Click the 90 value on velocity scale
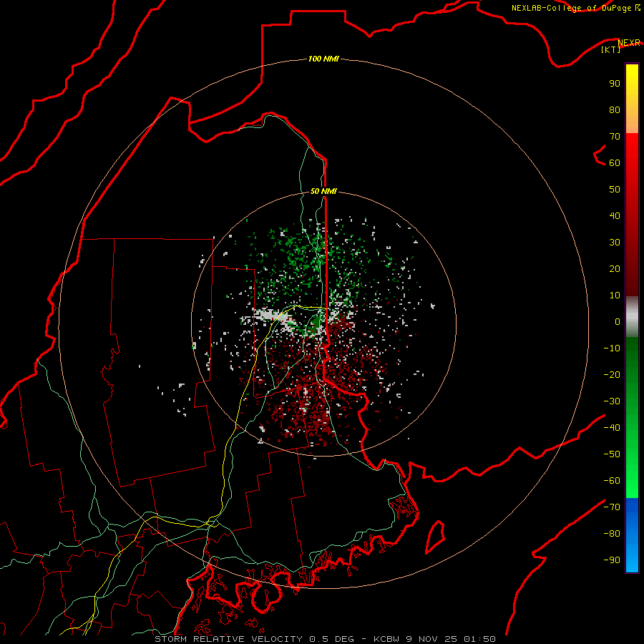The image size is (644, 644). [615, 84]
